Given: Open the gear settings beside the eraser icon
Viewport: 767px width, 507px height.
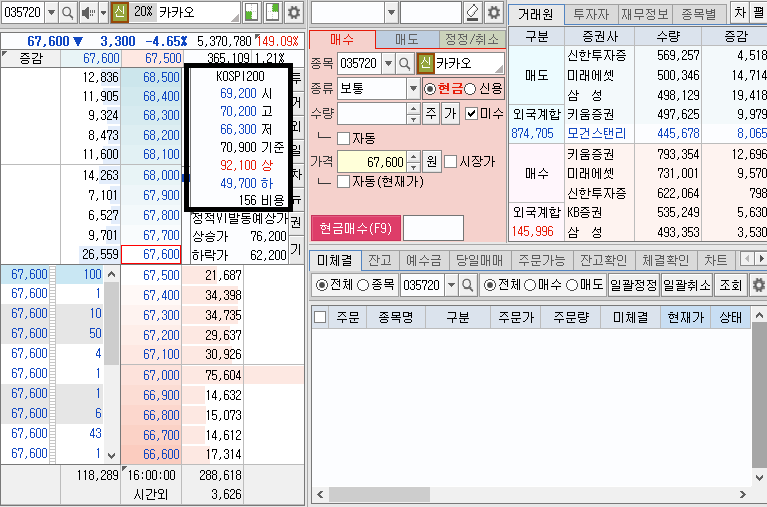Looking at the screenshot, I should click(494, 13).
